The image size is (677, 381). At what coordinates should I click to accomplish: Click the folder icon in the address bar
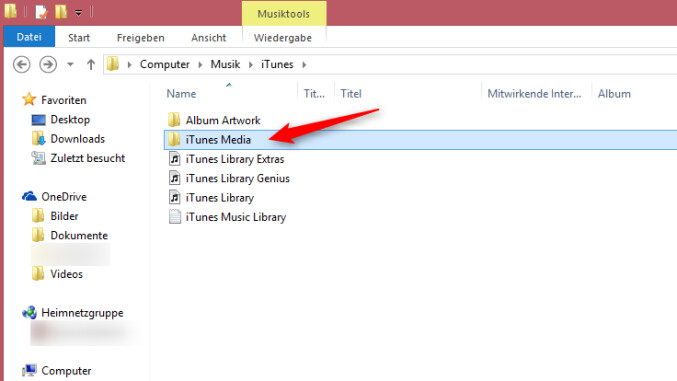pyautogui.click(x=113, y=64)
